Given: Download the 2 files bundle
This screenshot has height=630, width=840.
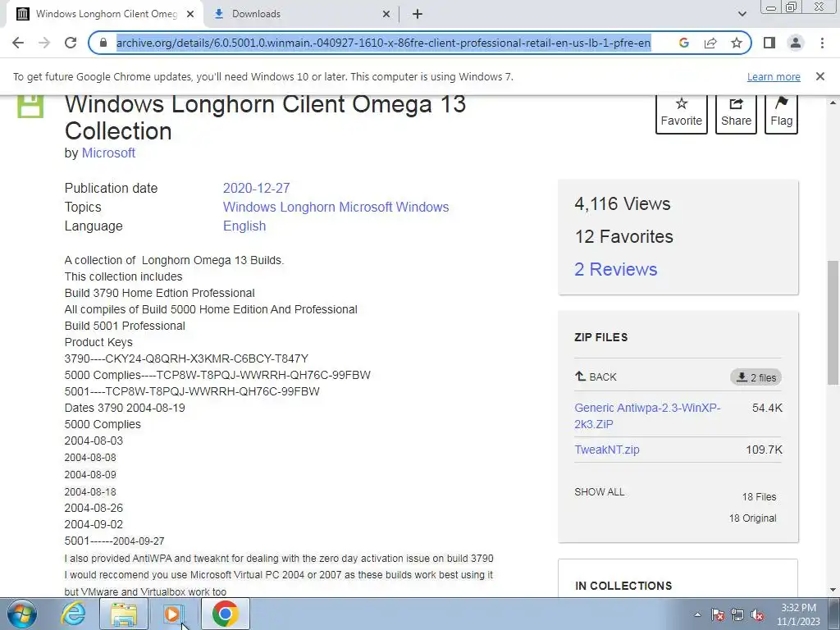Looking at the screenshot, I should [x=756, y=377].
